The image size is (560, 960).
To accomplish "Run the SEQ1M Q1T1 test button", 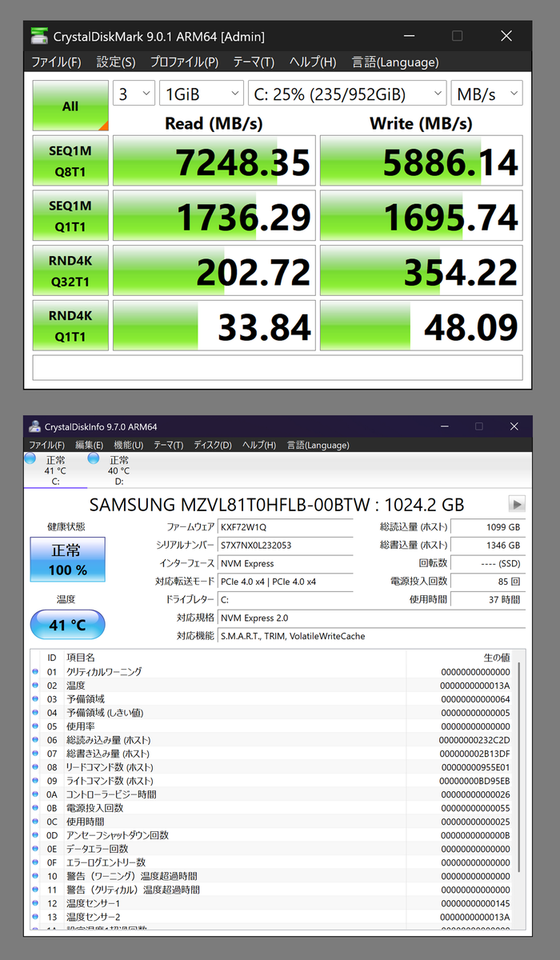I will 70,215.
